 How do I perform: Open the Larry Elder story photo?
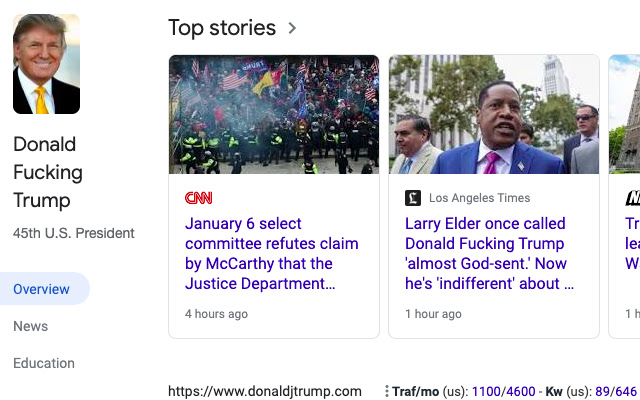493,114
